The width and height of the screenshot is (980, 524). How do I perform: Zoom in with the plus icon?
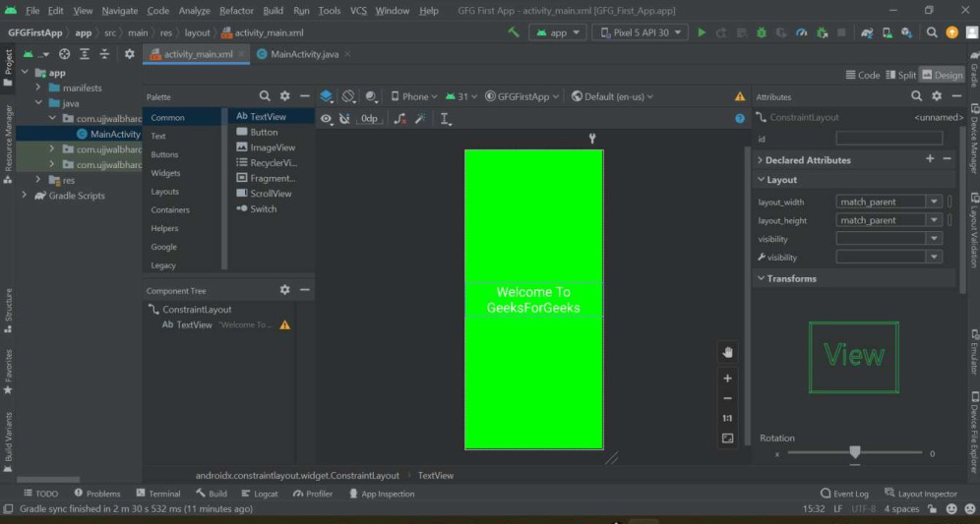coord(727,378)
